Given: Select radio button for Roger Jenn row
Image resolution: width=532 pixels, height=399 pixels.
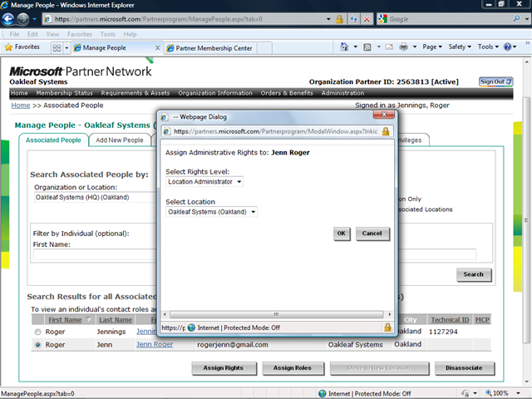Looking at the screenshot, I should (x=37, y=345).
